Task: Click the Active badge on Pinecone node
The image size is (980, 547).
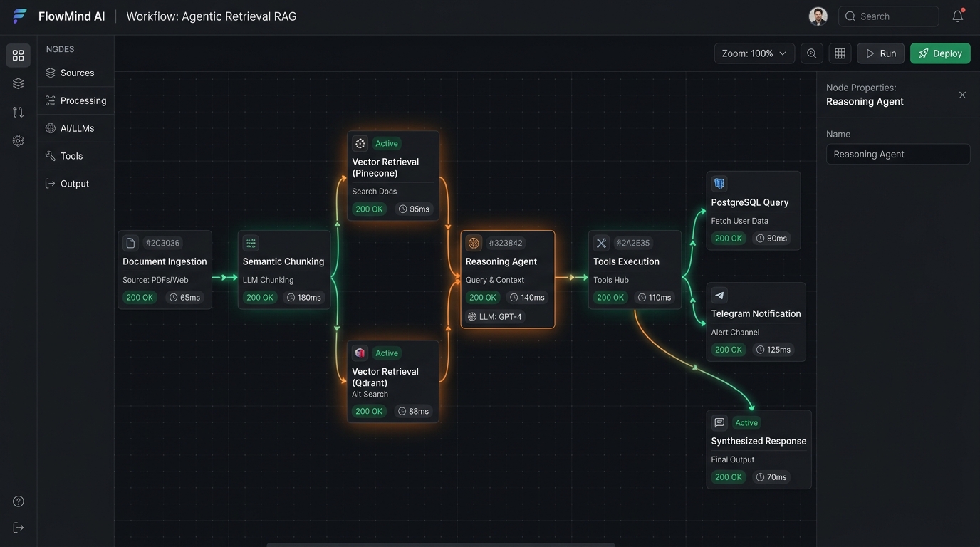Action: tap(387, 143)
